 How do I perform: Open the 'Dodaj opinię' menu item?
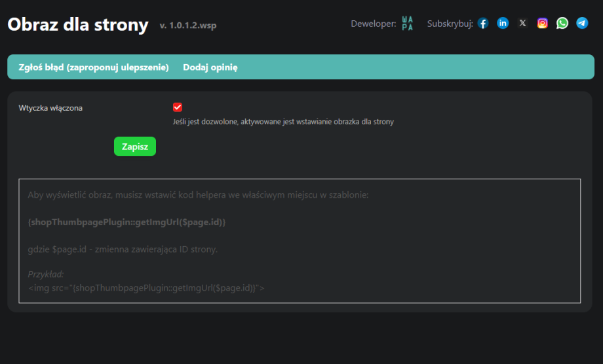pos(210,67)
